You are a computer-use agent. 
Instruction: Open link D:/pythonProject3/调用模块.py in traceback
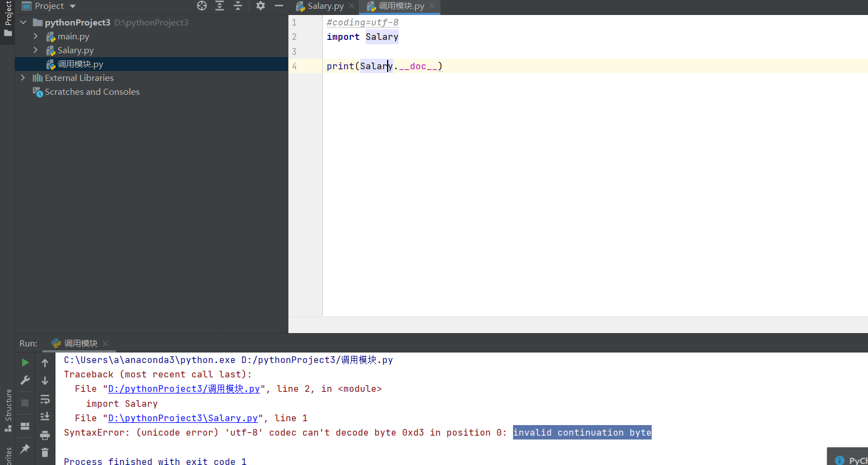(184, 389)
